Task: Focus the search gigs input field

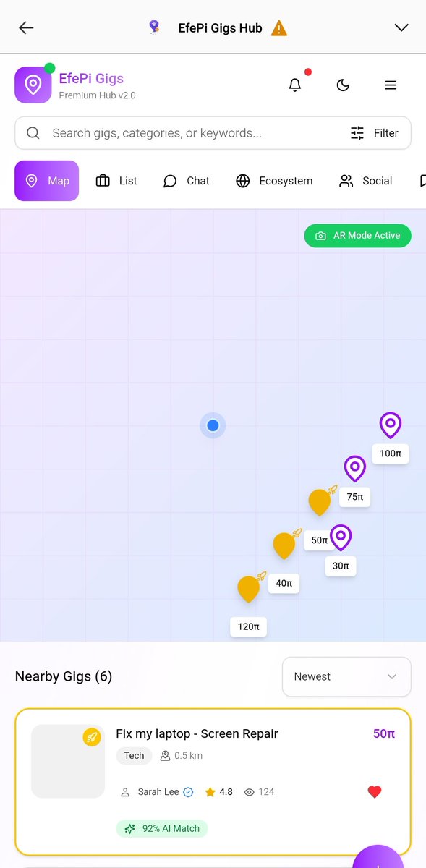Action: coord(213,133)
